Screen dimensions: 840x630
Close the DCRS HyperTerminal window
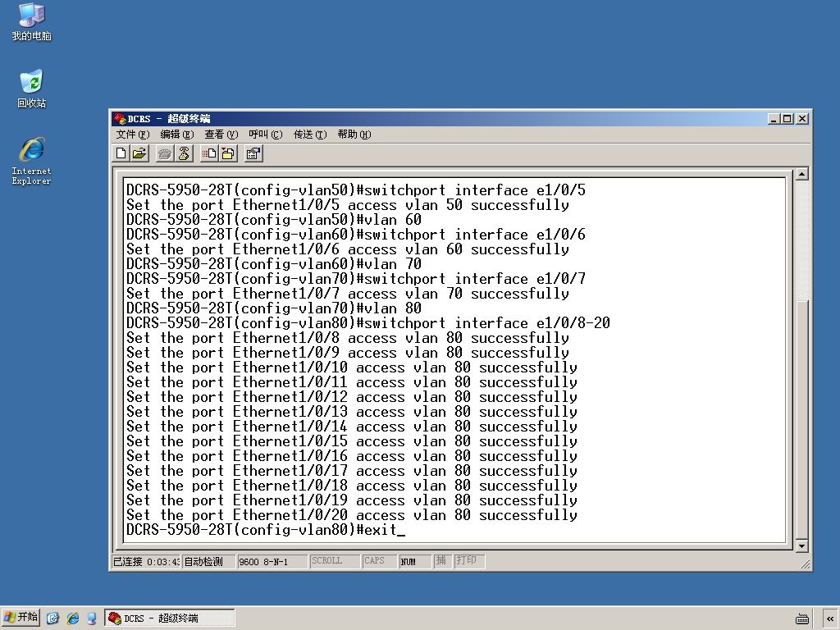click(x=802, y=119)
